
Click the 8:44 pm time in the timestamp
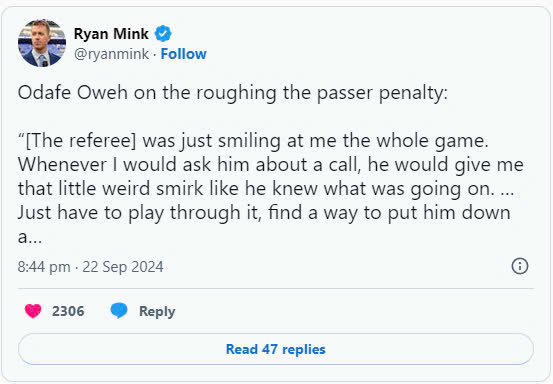click(44, 267)
